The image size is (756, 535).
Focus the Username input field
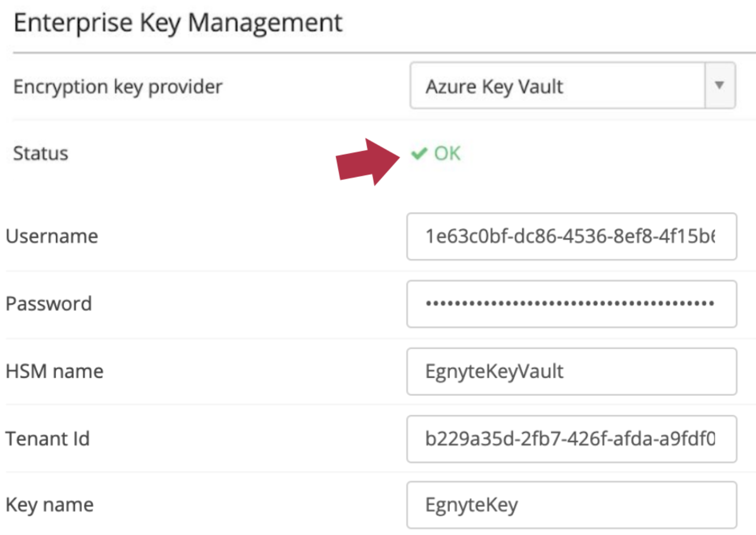pos(571,236)
